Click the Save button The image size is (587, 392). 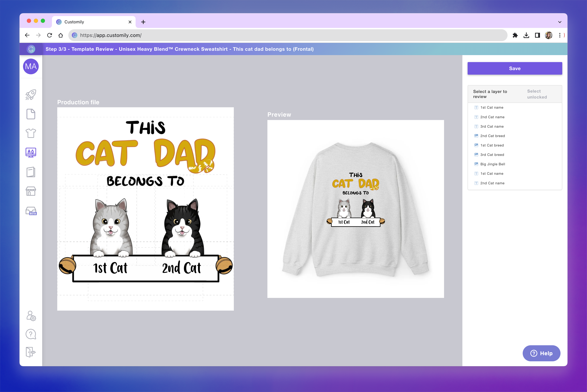[514, 68]
